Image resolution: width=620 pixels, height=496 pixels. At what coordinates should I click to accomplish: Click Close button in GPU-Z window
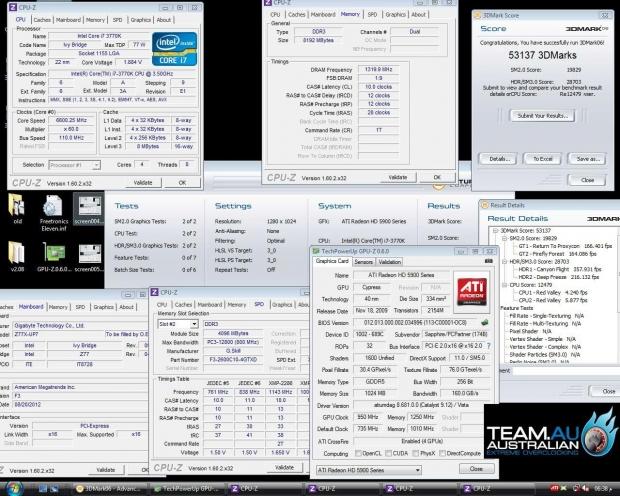coord(476,469)
